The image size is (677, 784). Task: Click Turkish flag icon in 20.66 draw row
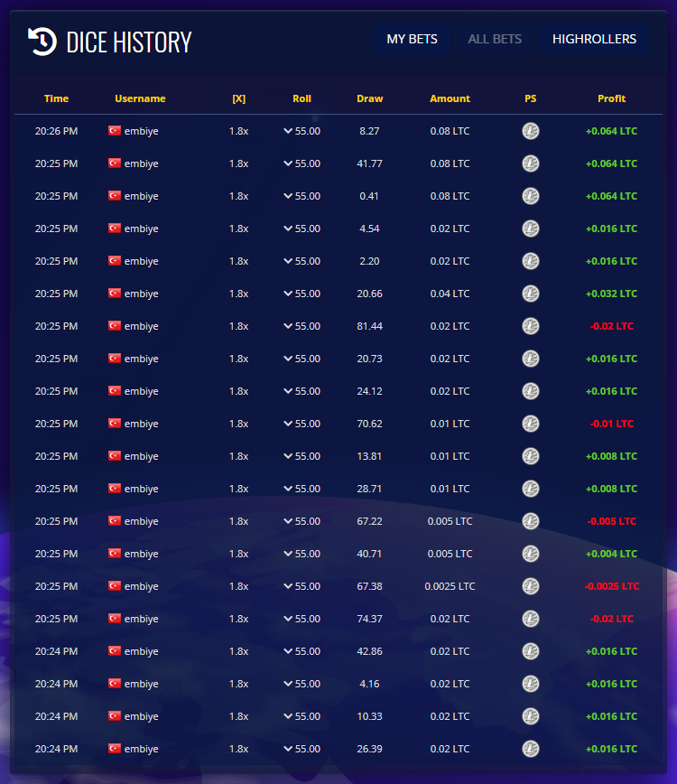coord(115,293)
